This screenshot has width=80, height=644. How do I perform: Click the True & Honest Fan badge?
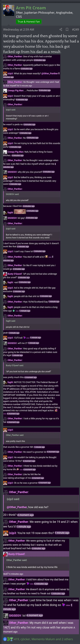pyautogui.click(x=29, y=21)
